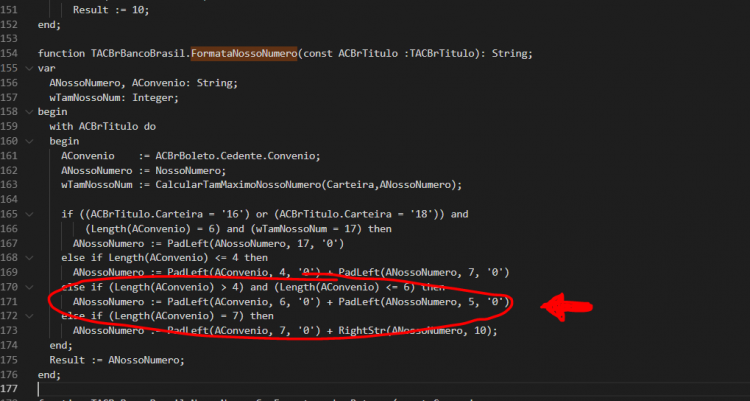The height and width of the screenshot is (401, 750).
Task: Click 'Length(AConvenio) <= 4 then' condition
Action: [x=188, y=258]
